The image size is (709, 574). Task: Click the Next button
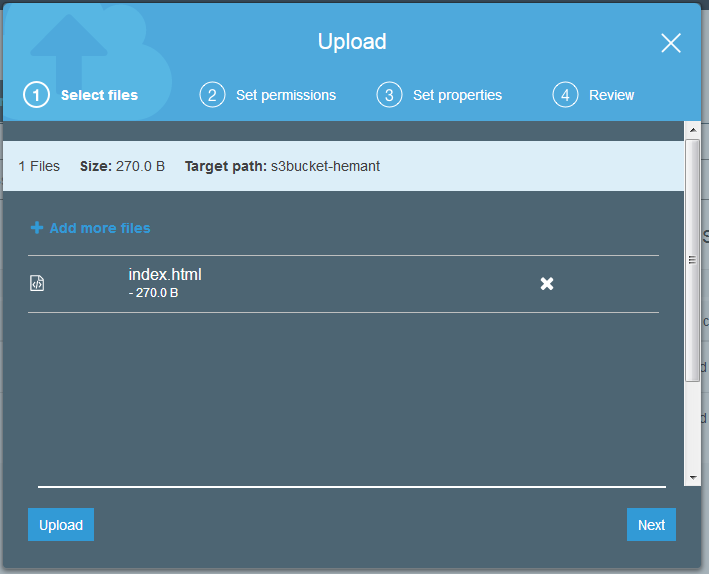click(651, 525)
